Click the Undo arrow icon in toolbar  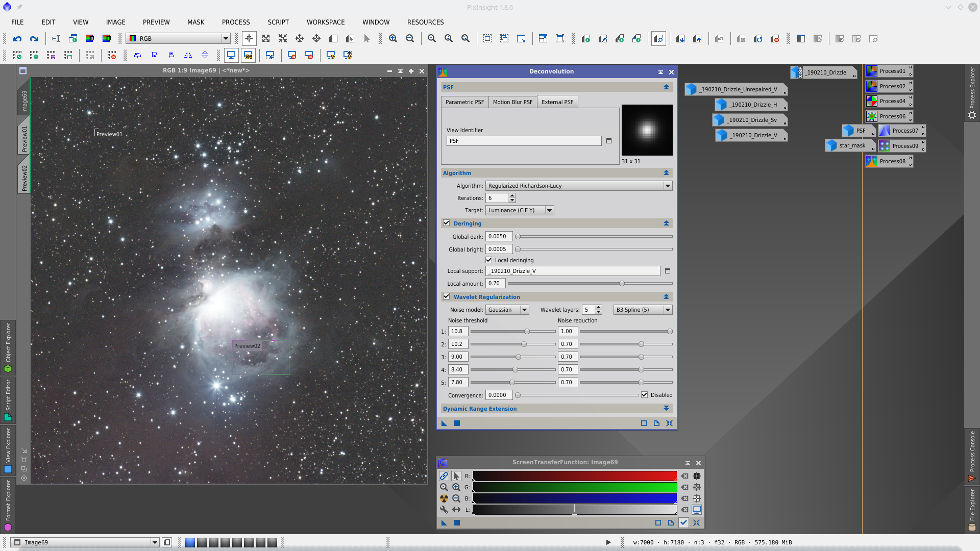17,39
